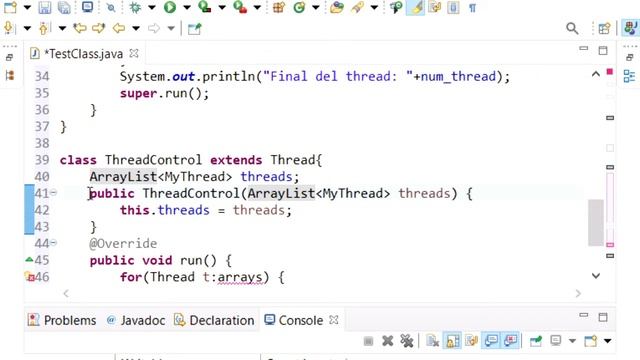Viewport: 640px width, 360px height.
Task: Click the Open Perspective icon
Action: point(604,28)
